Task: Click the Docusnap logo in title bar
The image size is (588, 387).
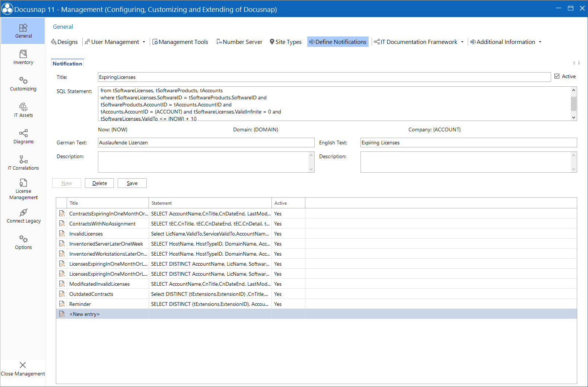Action: pyautogui.click(x=7, y=9)
